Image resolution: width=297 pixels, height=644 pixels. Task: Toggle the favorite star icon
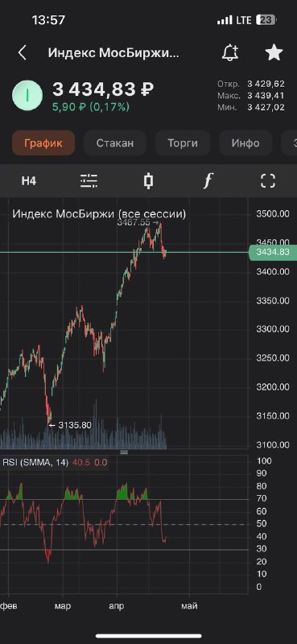[x=274, y=53]
